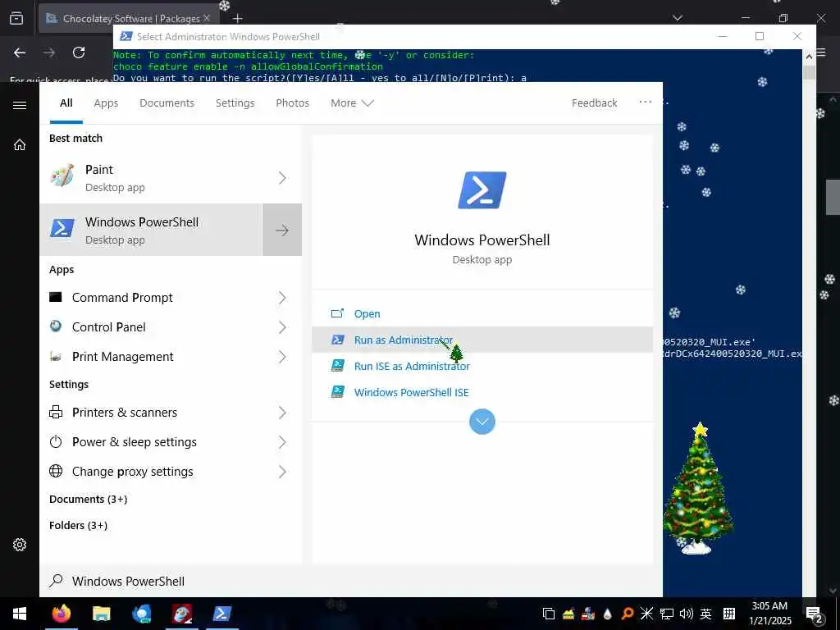This screenshot has height=630, width=840.
Task: Click the Printers & scanners printer icon
Action: (56, 412)
